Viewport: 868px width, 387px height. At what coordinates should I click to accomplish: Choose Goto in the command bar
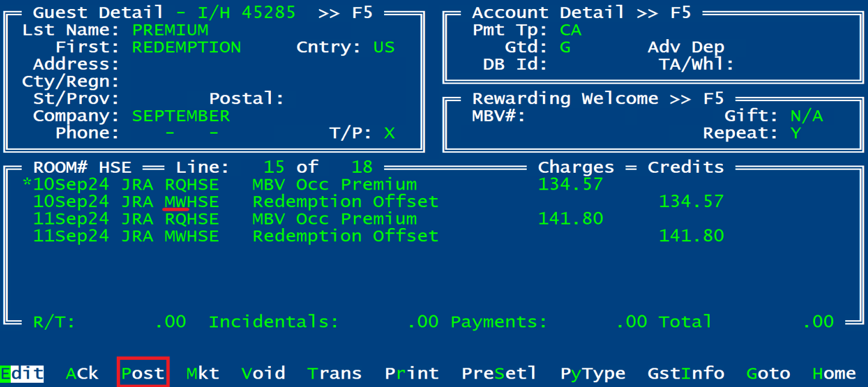[x=768, y=373]
